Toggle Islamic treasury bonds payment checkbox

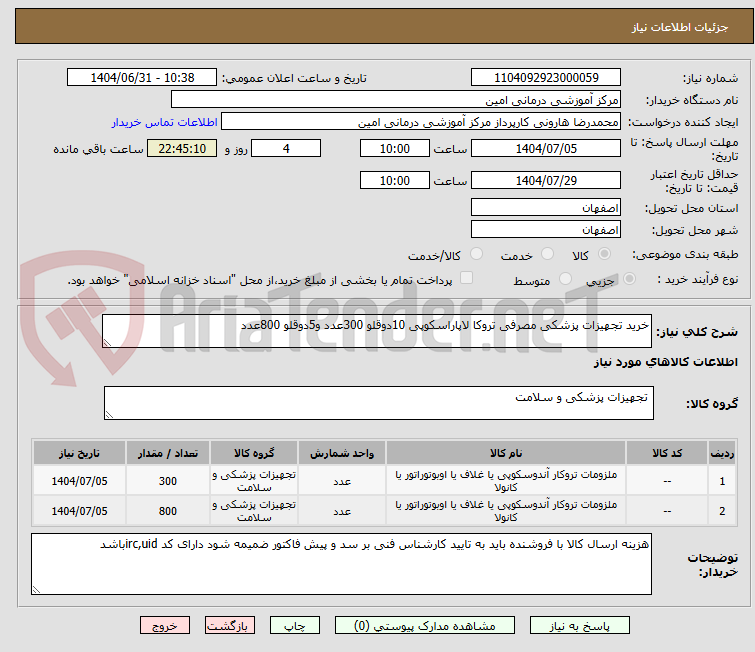(x=466, y=278)
